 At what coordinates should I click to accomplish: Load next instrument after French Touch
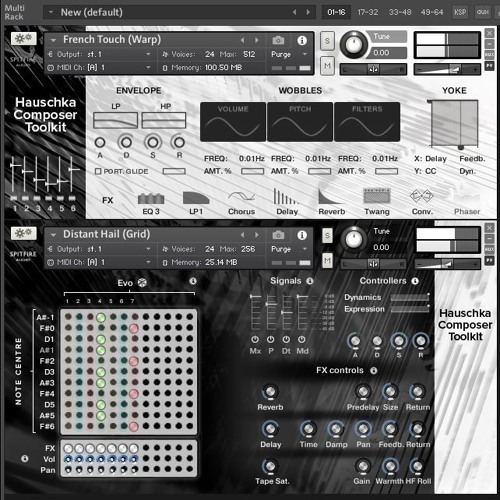click(257, 40)
